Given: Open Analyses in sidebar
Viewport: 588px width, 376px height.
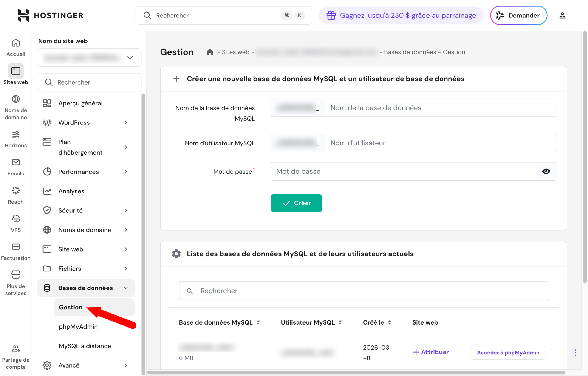Looking at the screenshot, I should [x=86, y=191].
